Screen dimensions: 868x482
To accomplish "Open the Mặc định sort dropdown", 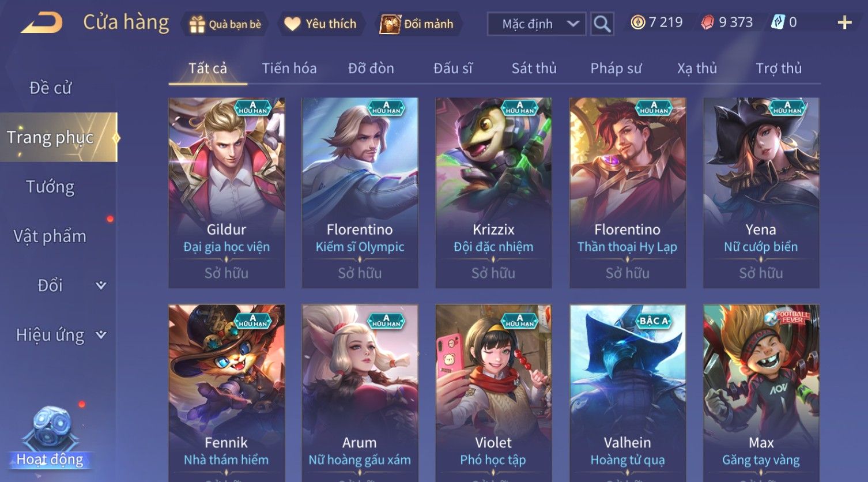I will (x=537, y=24).
